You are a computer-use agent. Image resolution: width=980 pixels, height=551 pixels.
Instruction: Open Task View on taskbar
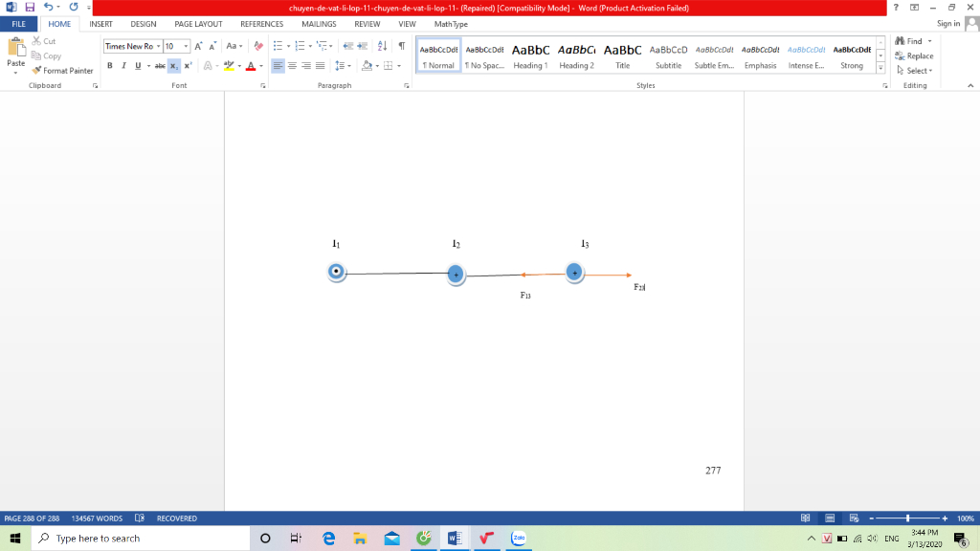pyautogui.click(x=297, y=538)
